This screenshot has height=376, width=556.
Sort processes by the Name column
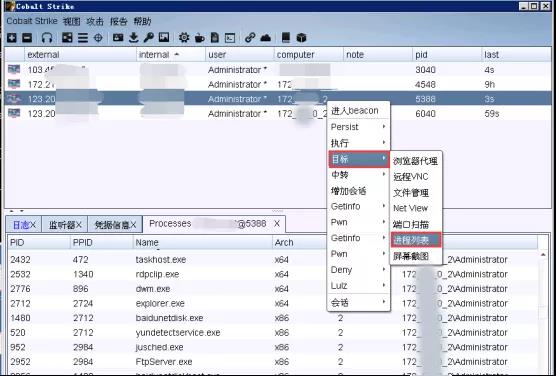(x=202, y=243)
